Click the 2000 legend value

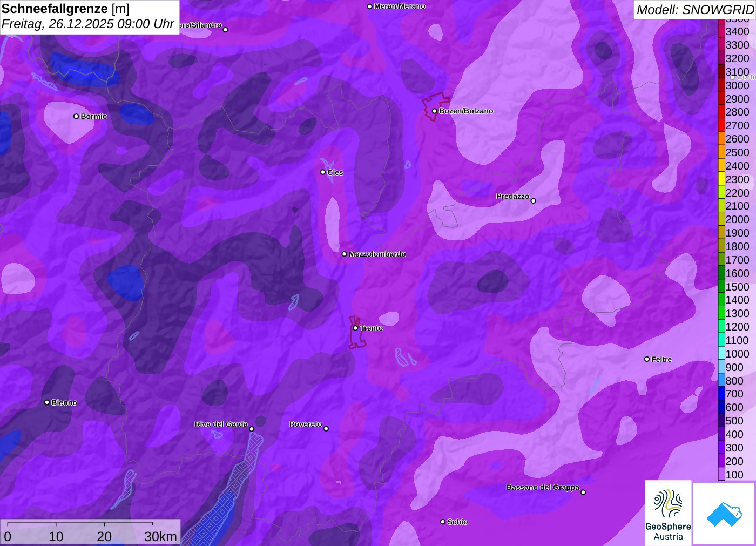(x=737, y=219)
